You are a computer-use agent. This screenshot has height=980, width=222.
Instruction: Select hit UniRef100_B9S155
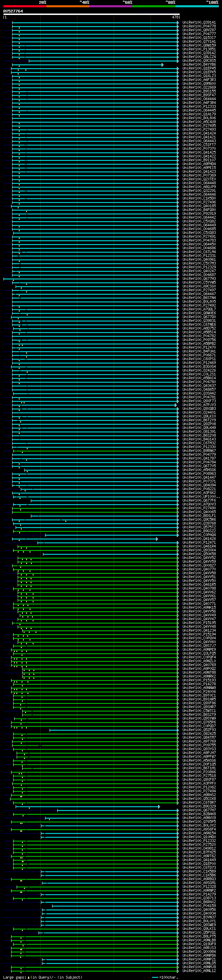tap(199, 91)
